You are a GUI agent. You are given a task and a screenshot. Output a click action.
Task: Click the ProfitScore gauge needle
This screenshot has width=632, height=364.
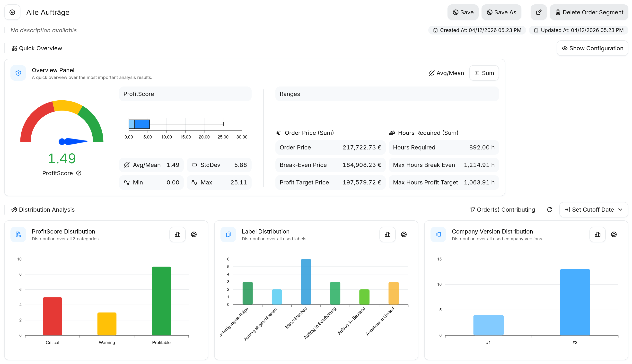click(73, 141)
